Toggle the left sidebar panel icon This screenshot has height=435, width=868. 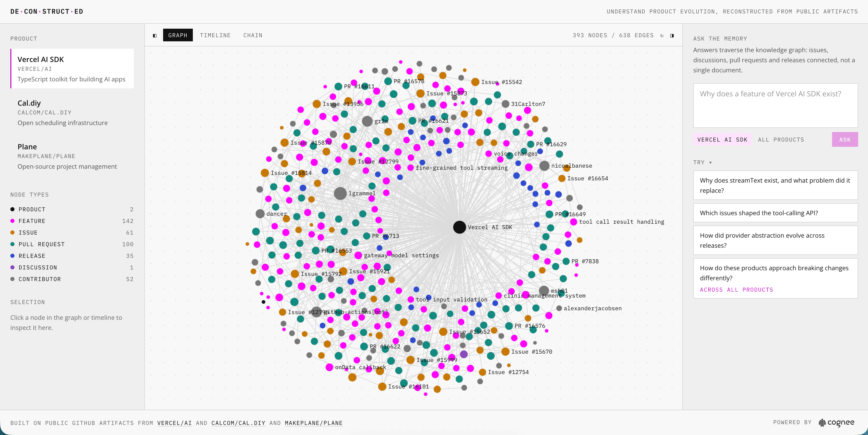pyautogui.click(x=155, y=35)
